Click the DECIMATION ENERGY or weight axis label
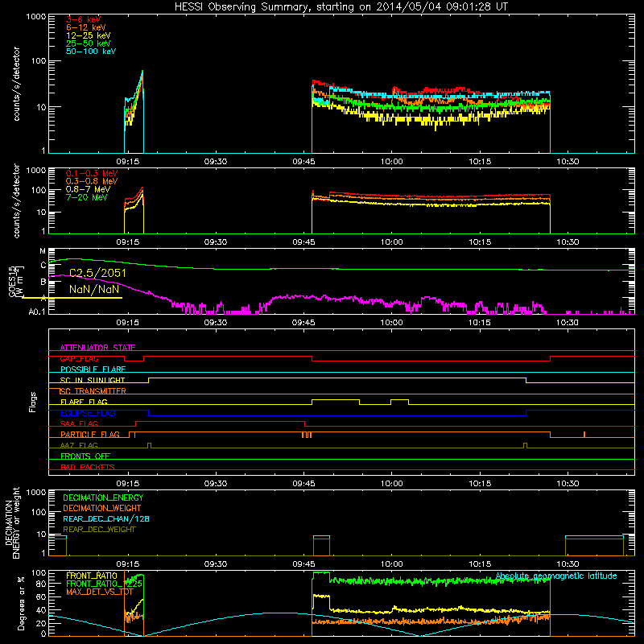Viewport: 644px width, 644px height. coord(12,522)
